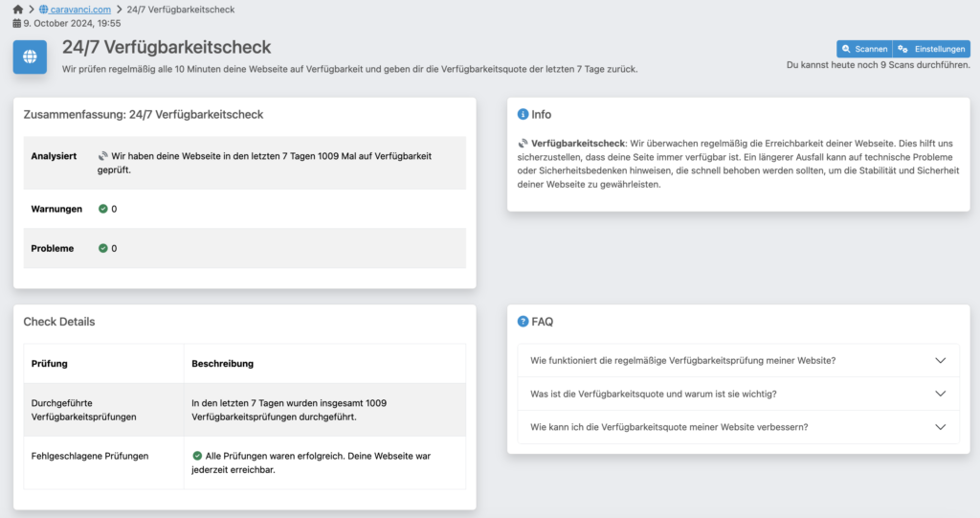Open Einstellungen settings button

click(932, 49)
